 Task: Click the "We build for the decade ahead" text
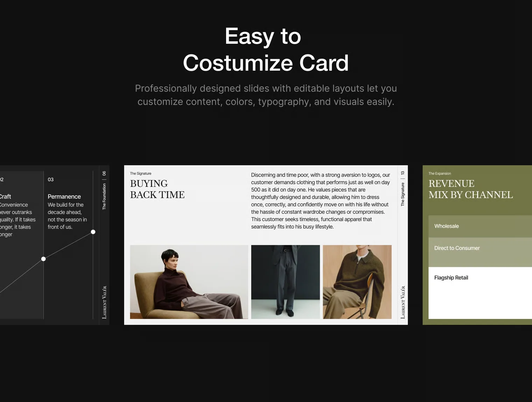pyautogui.click(x=67, y=216)
